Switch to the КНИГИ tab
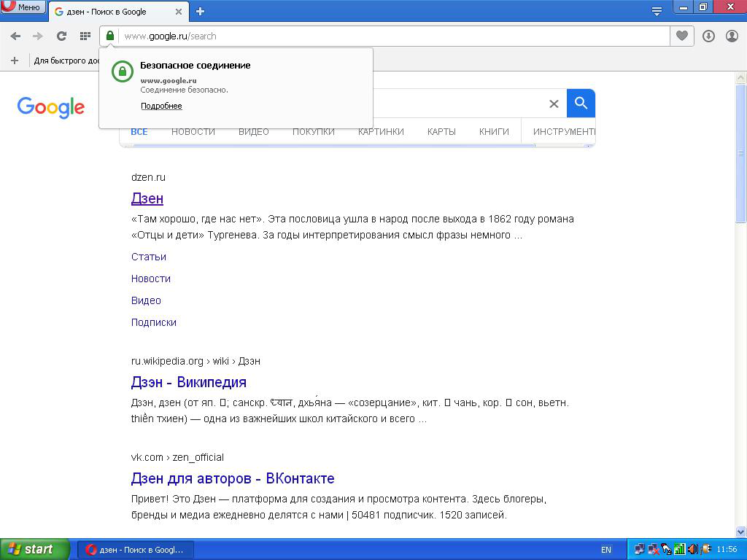The height and width of the screenshot is (560, 747). 494,132
